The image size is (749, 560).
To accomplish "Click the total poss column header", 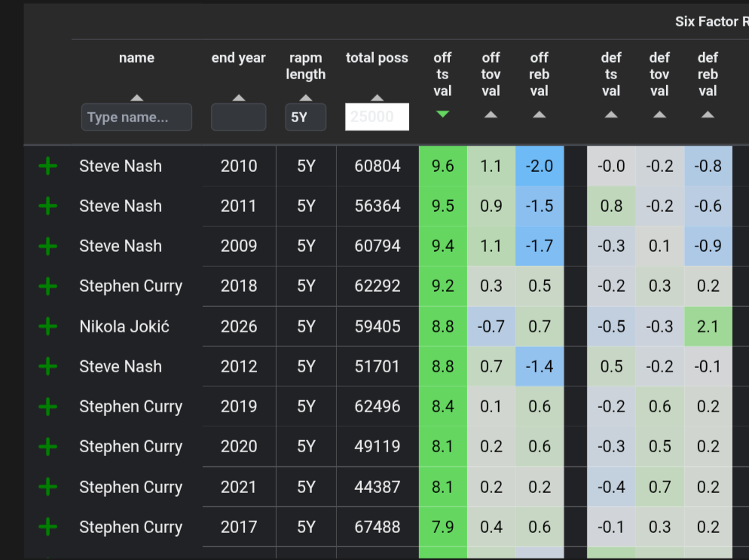I will tap(377, 58).
